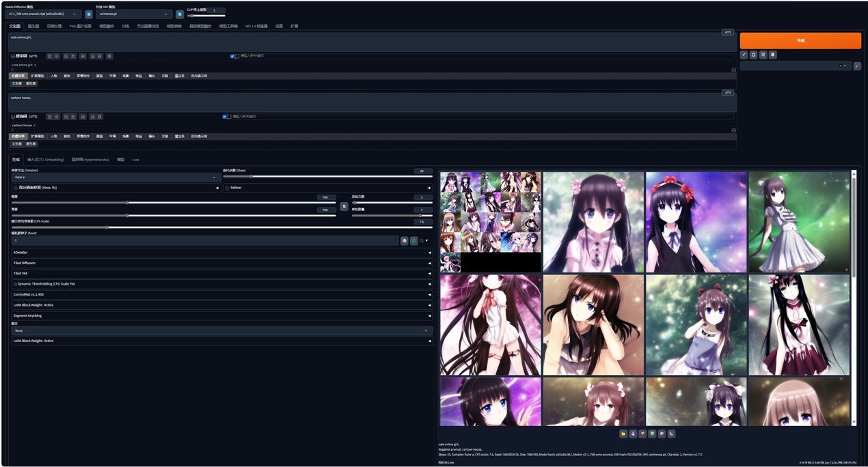Refresh the Stable Diffusion checkpoint list
This screenshot has height=467, width=868.
click(x=89, y=14)
